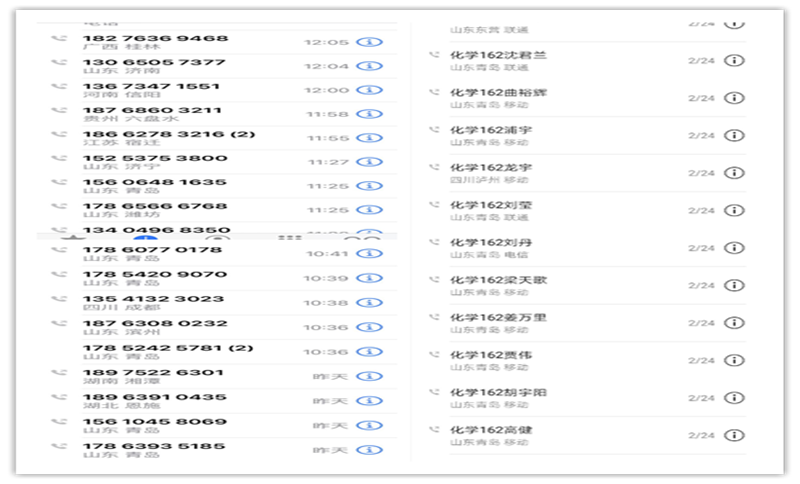Open info icon for 135 4132 3023
The height and width of the screenshot is (484, 800).
[370, 303]
